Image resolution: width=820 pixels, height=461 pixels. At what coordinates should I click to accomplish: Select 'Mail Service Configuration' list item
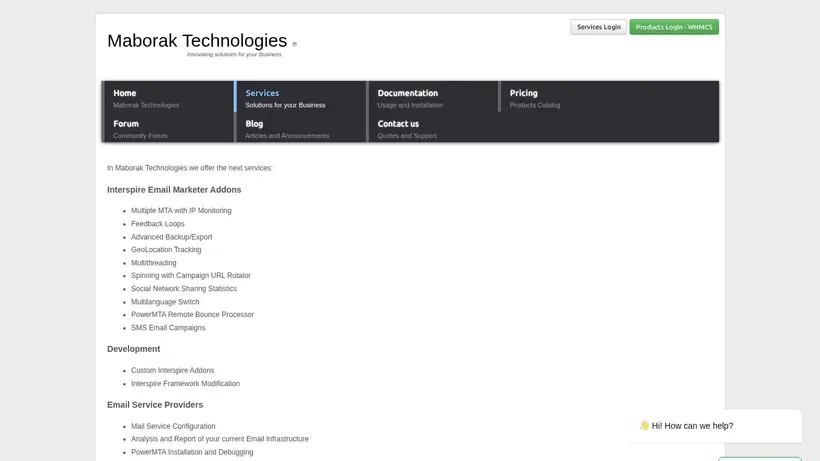click(x=173, y=427)
